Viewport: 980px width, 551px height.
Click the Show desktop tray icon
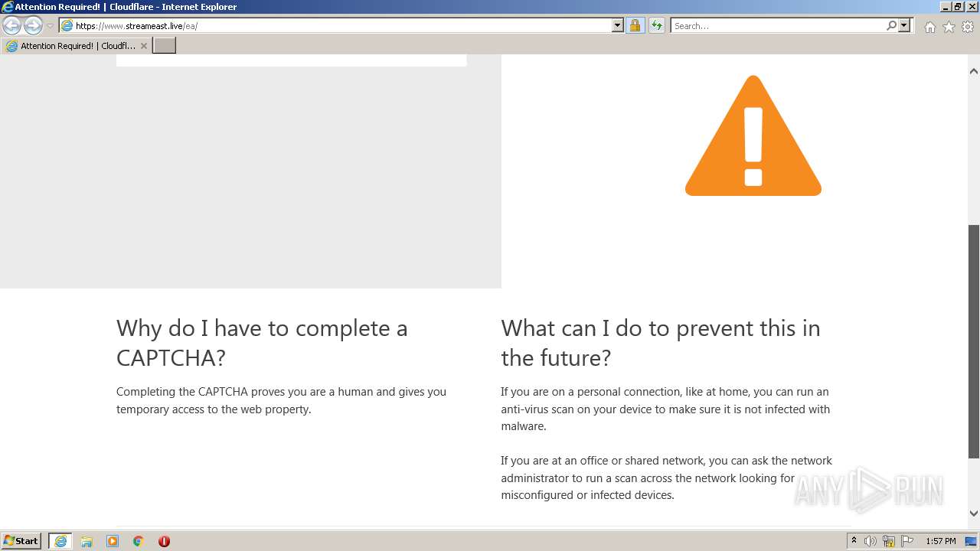tap(972, 541)
